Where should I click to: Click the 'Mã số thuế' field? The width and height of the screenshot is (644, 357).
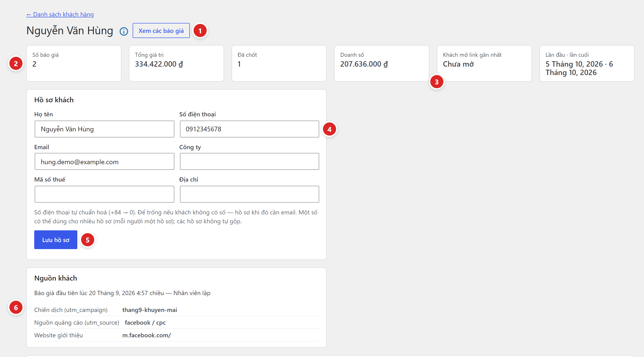(104, 194)
